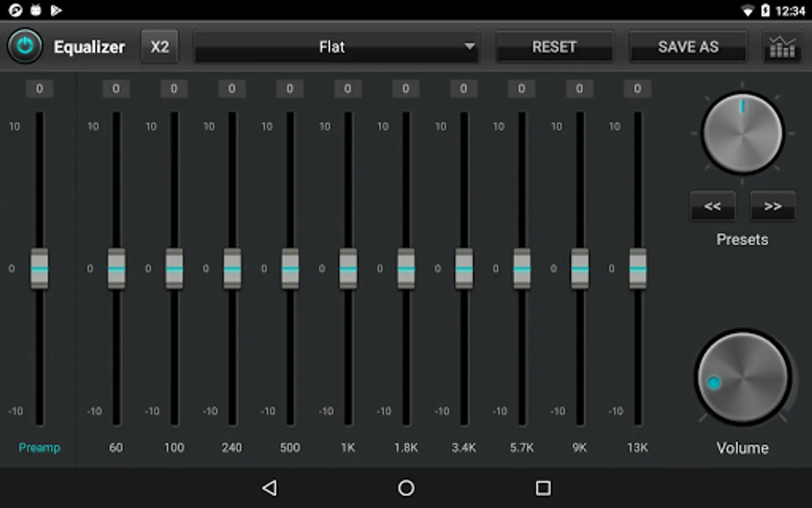Tap the play notification icon in status bar
Screen dimensions: 812x508
56,10
